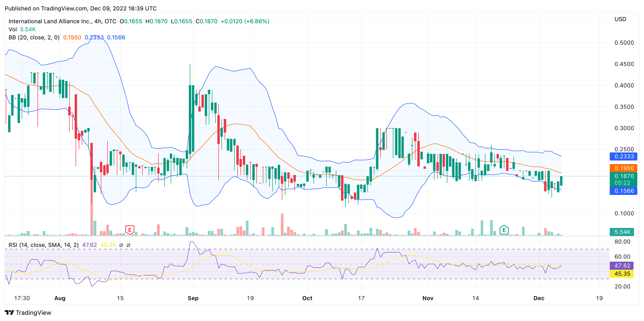This screenshot has width=644, height=321.
Task: Select the Vol indicator legend
Action: [13, 29]
